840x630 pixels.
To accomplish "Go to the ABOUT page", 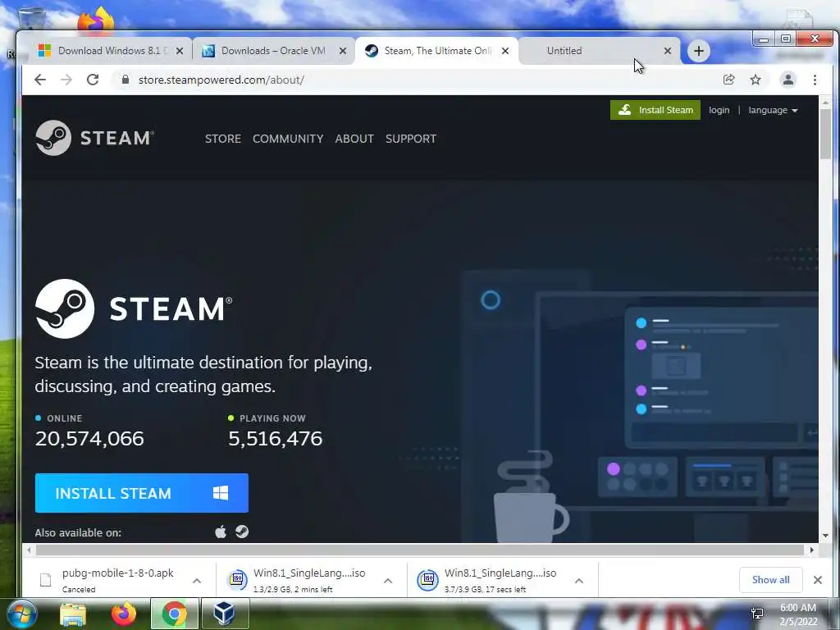I will (354, 139).
